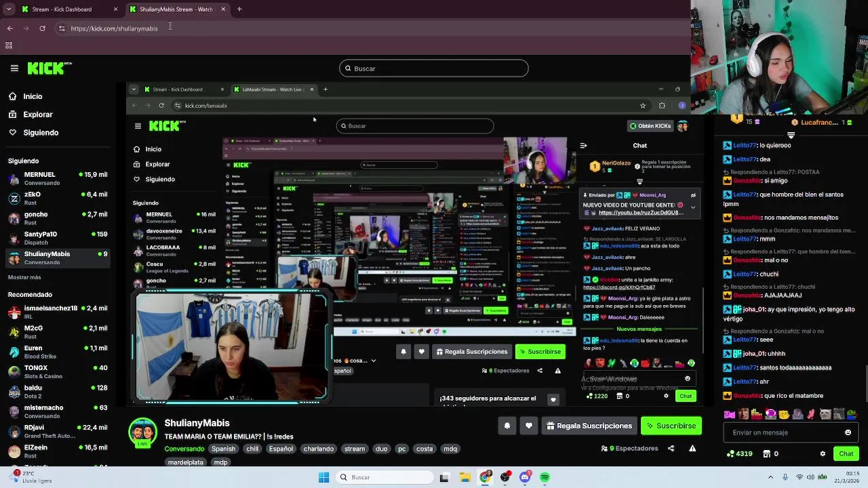
Task: Follow ShulianyMabis with the heart button
Action: pyautogui.click(x=529, y=426)
